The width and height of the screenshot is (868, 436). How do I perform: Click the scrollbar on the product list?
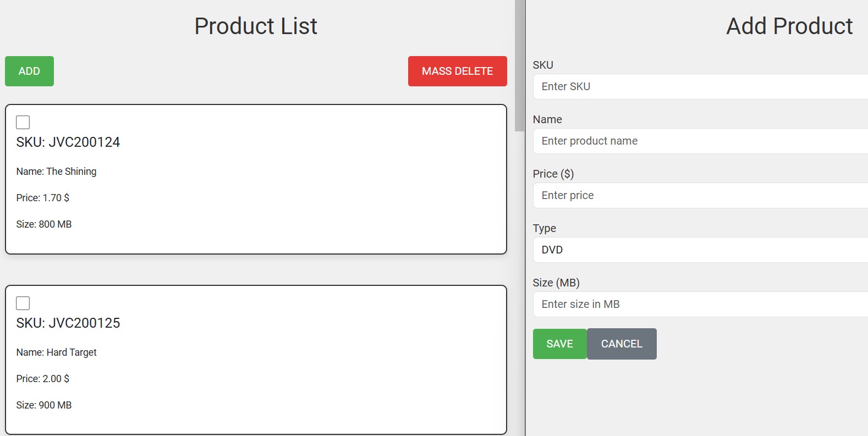520,66
